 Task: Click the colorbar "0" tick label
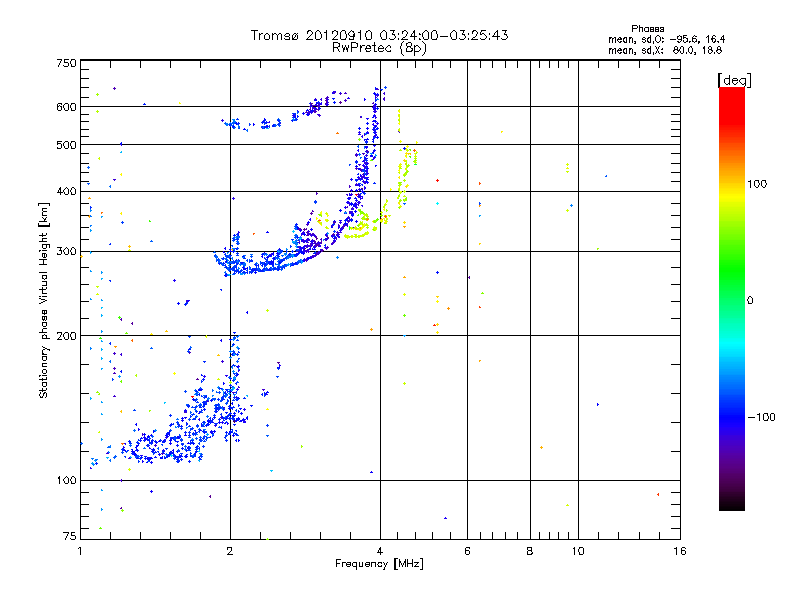(750, 300)
